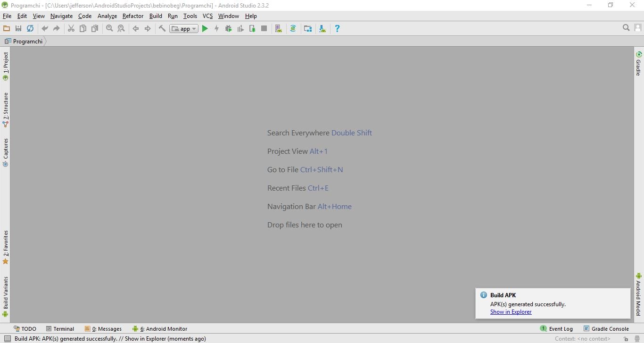Viewport: 644px width, 343px height.
Task: Open the app run configuration dropdown
Action: point(184,29)
